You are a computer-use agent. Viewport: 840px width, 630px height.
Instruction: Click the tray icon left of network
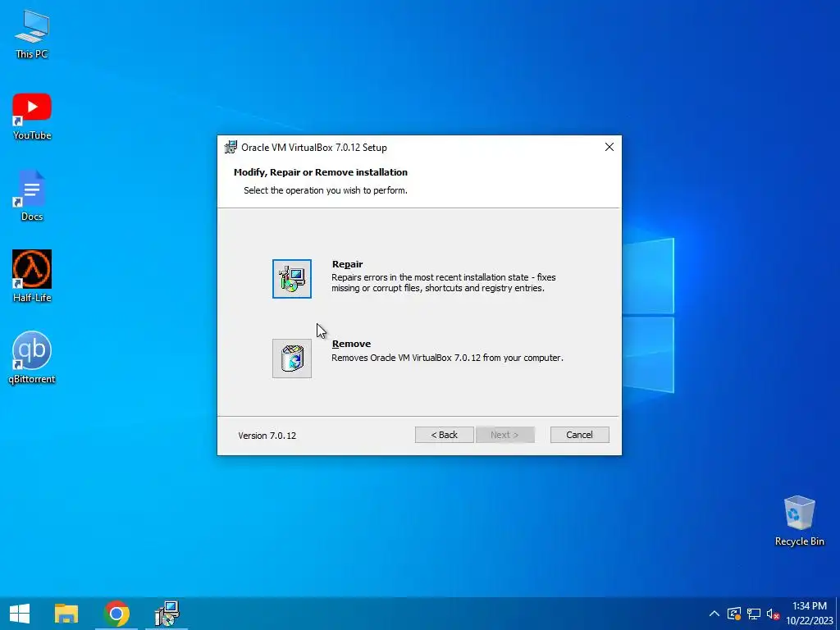(734, 614)
